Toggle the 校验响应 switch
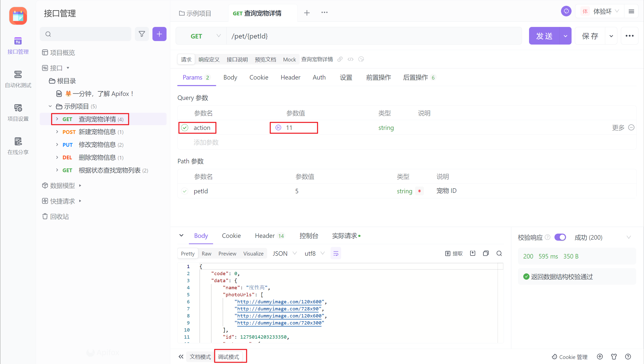 560,237
